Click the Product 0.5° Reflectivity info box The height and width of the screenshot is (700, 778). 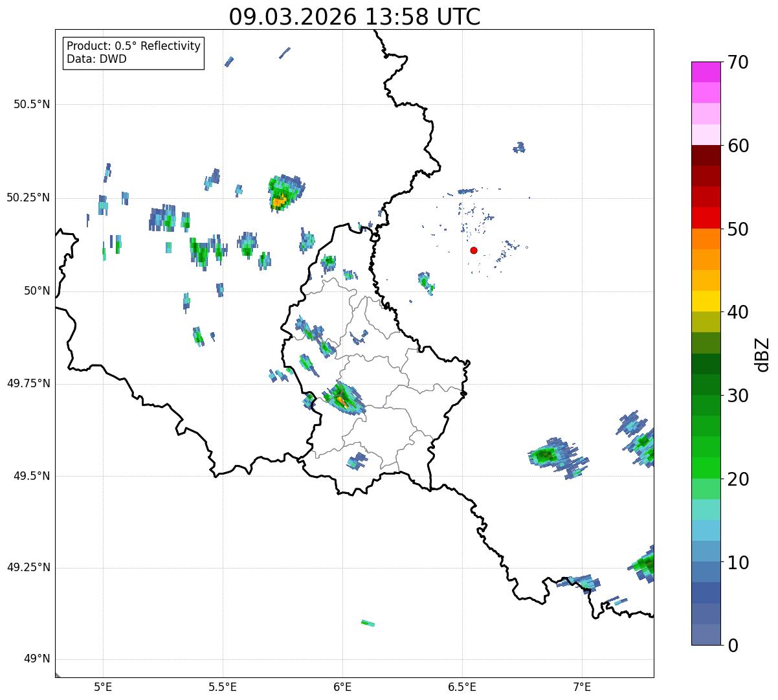point(133,53)
